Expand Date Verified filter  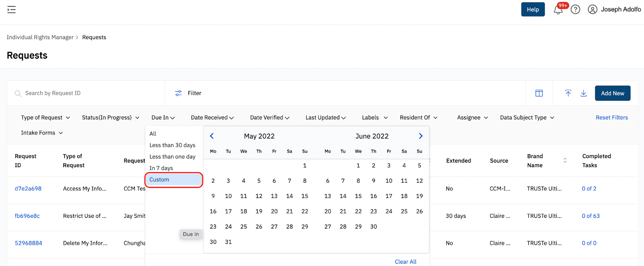click(270, 118)
